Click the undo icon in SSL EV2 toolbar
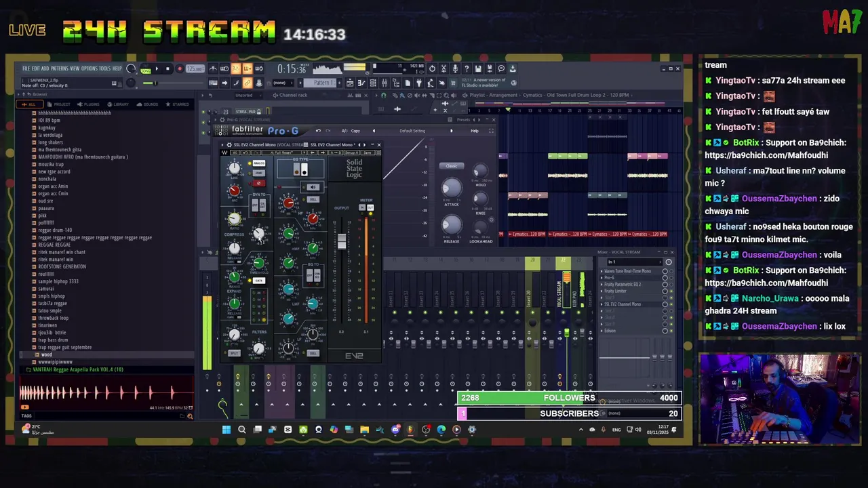The image size is (868, 488). coord(245,152)
